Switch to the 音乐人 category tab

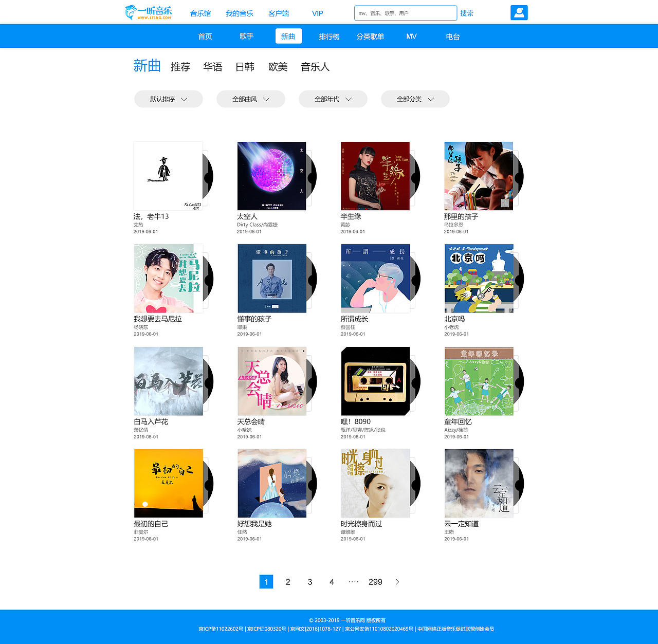point(315,67)
